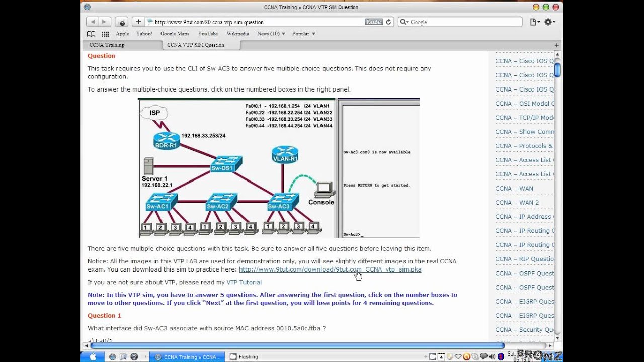
Task: Open the Yahoo! bookmark
Action: point(144,34)
